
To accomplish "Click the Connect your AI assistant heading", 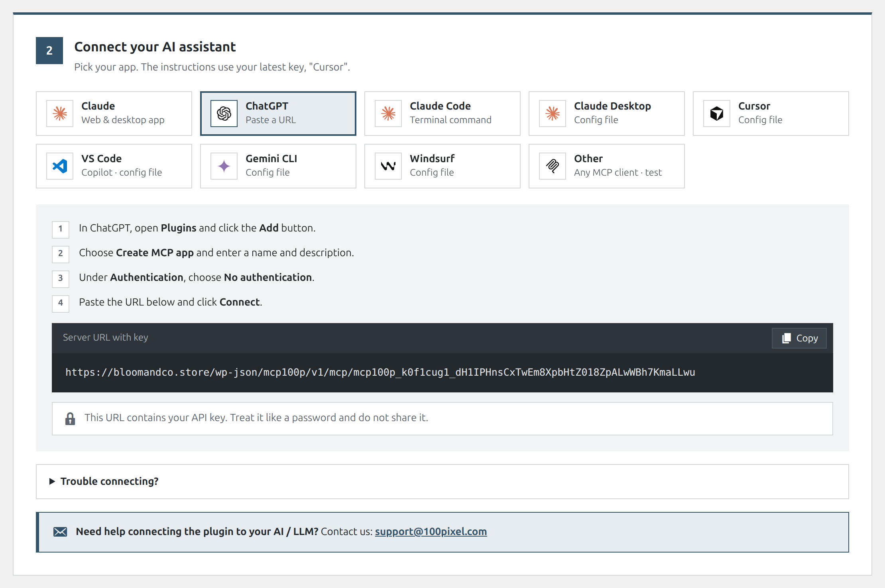I will [155, 47].
